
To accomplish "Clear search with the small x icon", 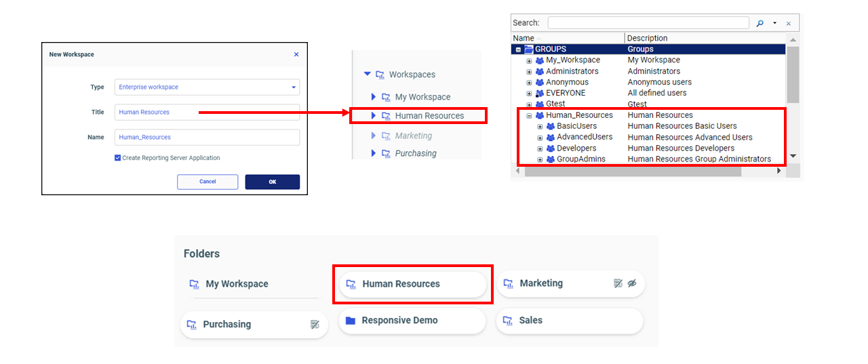I will pyautogui.click(x=788, y=23).
